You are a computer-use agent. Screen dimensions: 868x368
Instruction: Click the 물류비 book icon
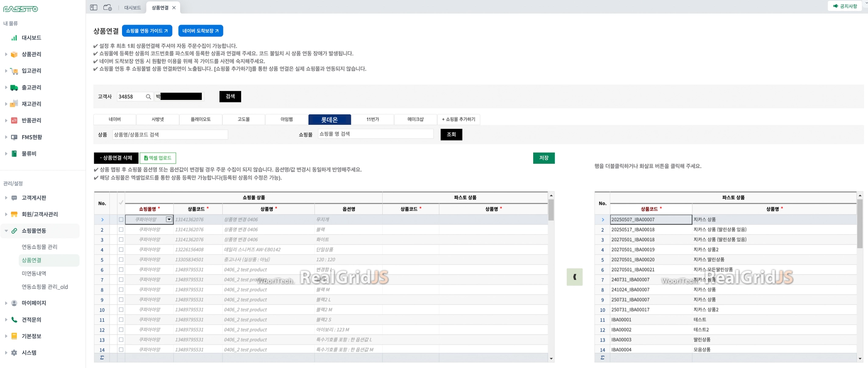14,154
